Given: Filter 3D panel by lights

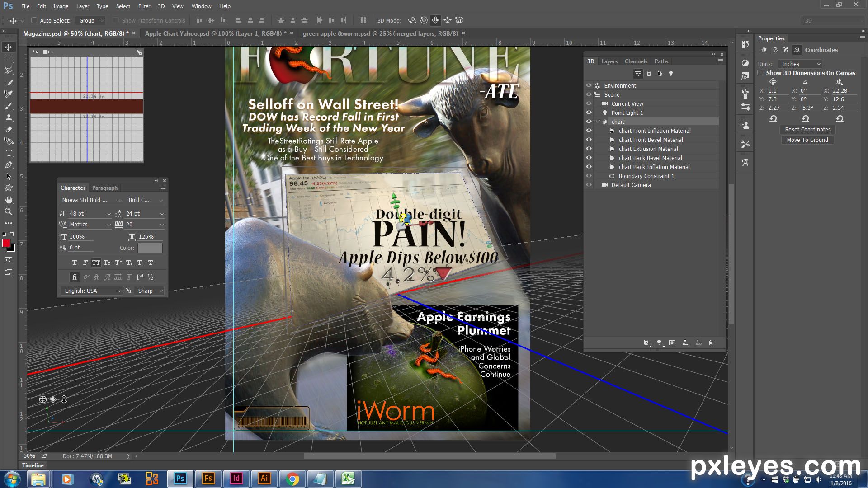Looking at the screenshot, I should (x=671, y=74).
